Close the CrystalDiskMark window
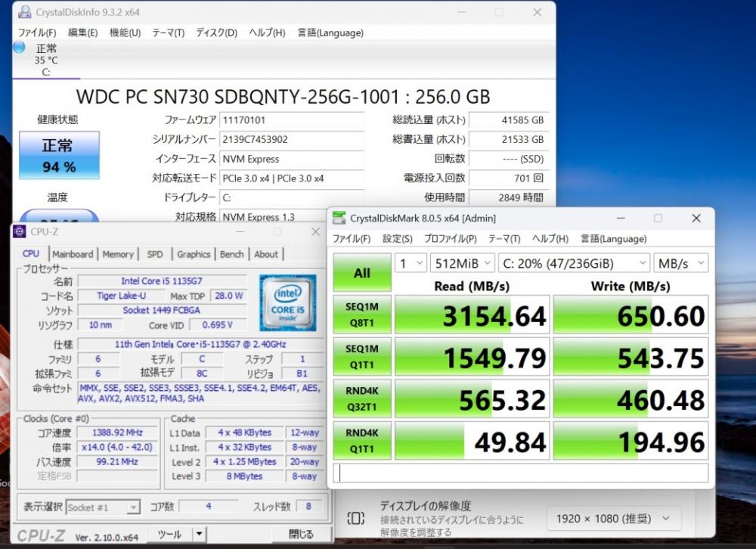The width and height of the screenshot is (756, 549). coord(696,218)
